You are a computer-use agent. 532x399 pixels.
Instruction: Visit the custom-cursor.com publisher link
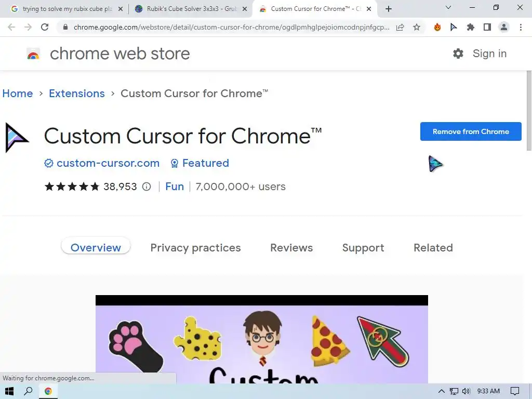click(x=108, y=163)
